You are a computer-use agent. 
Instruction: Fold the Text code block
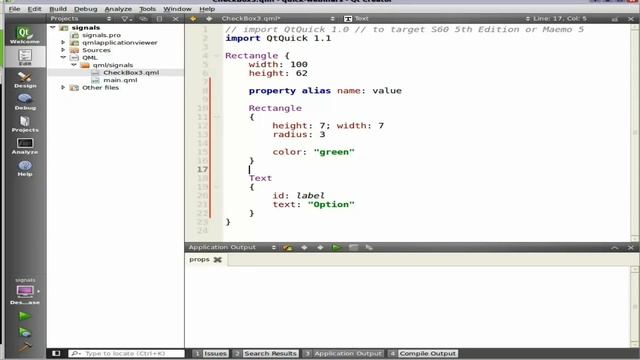pyautogui.click(x=217, y=187)
